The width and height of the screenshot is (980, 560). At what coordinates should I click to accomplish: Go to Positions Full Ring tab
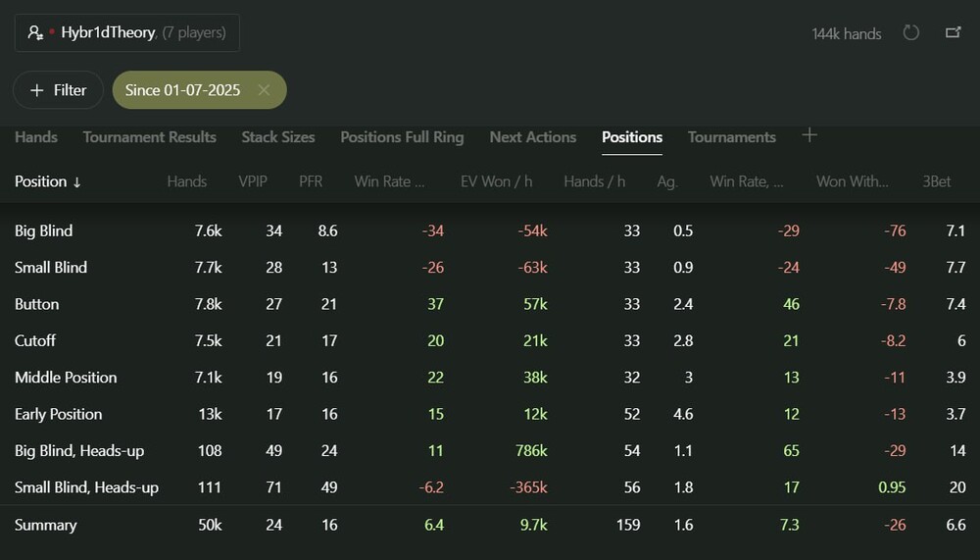402,137
